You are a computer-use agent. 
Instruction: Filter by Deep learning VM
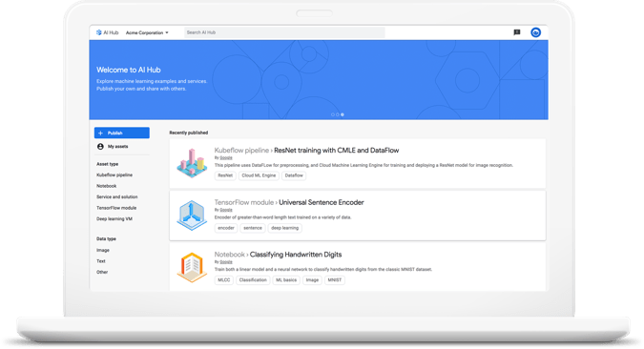(114, 219)
